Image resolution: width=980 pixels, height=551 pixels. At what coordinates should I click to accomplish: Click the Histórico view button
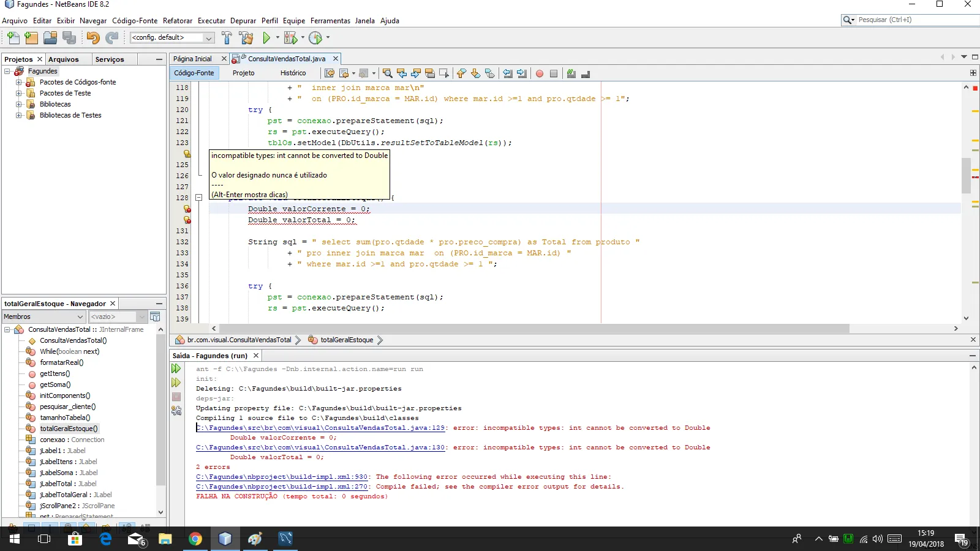(x=293, y=73)
